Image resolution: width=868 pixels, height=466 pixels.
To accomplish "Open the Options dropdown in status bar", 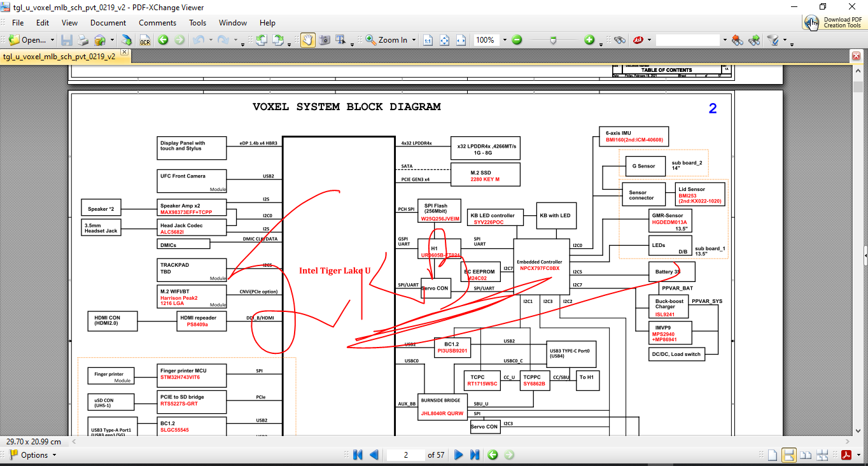I will [33, 455].
